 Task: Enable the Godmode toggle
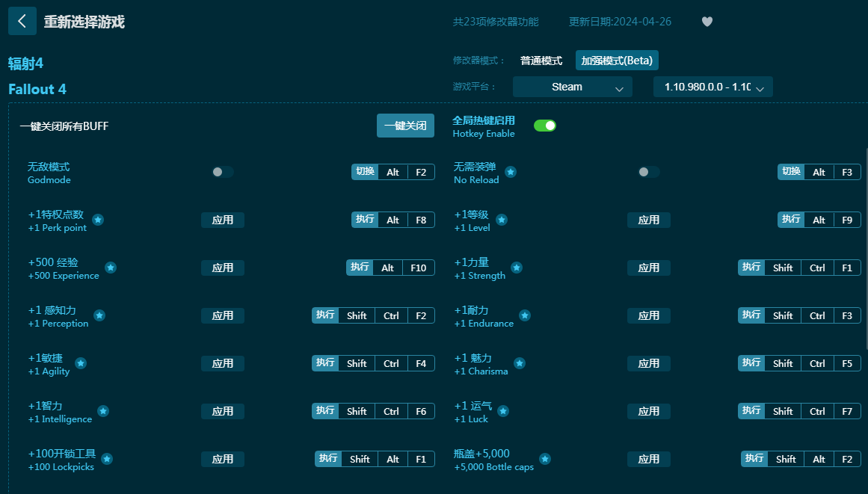pos(223,172)
